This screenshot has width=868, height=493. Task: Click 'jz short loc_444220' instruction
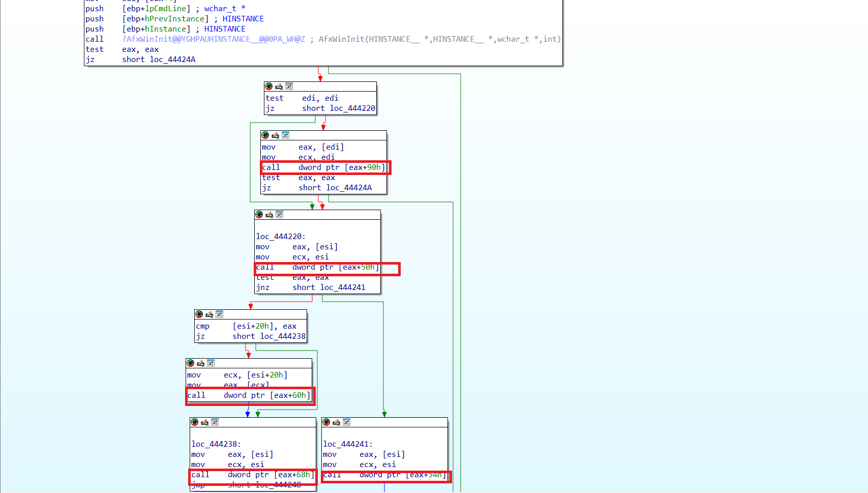pyautogui.click(x=320, y=108)
